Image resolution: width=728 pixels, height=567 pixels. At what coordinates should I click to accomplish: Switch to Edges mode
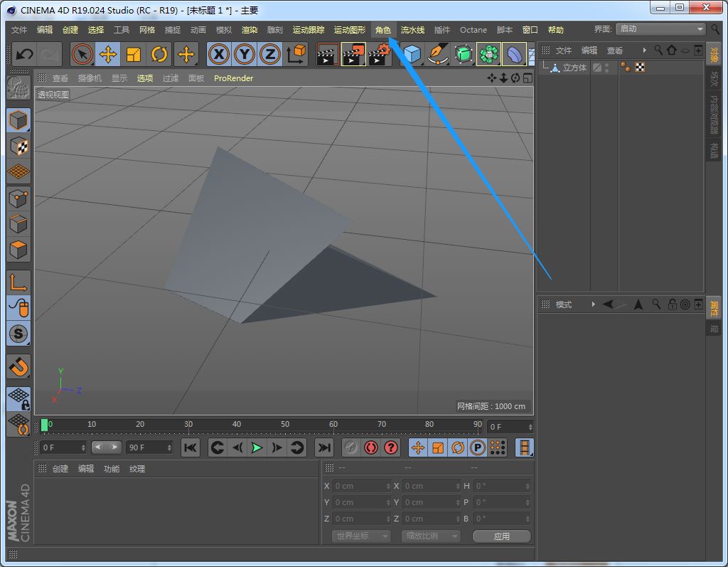click(18, 225)
